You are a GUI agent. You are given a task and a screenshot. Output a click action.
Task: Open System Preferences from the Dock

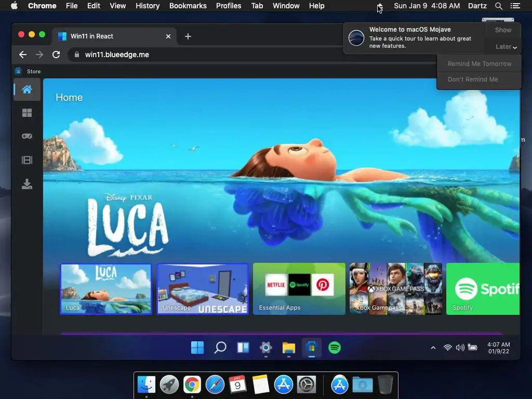(307, 385)
